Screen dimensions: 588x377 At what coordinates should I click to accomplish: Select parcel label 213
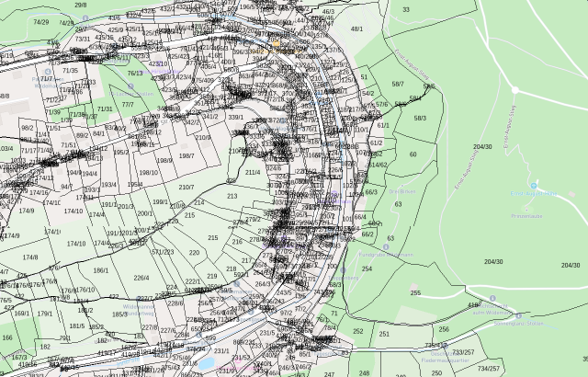232,196
